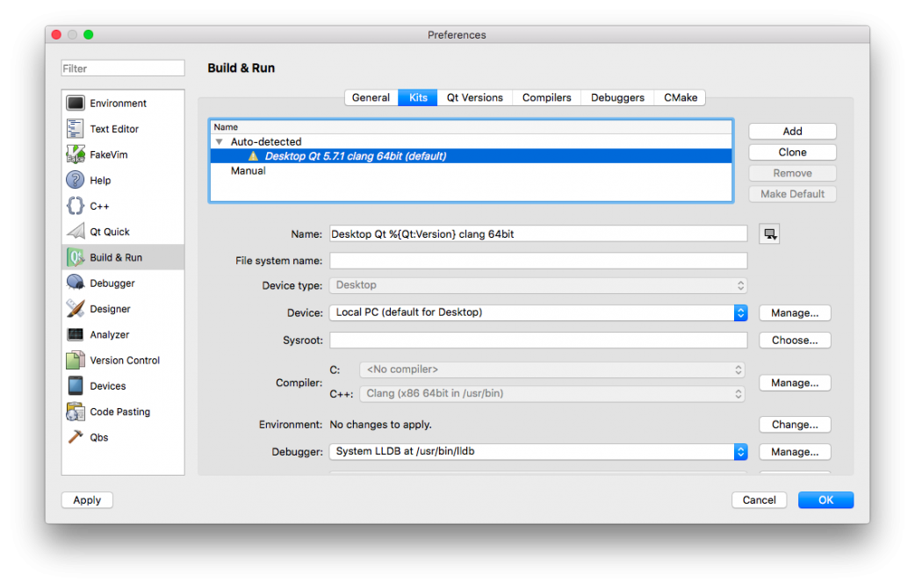Select the Text Editor category icon

coord(76,129)
